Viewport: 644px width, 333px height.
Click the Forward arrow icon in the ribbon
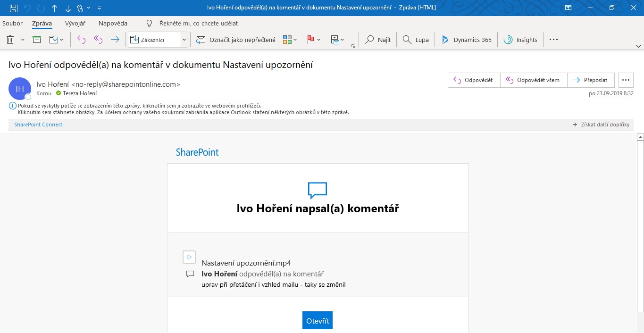[x=115, y=40]
